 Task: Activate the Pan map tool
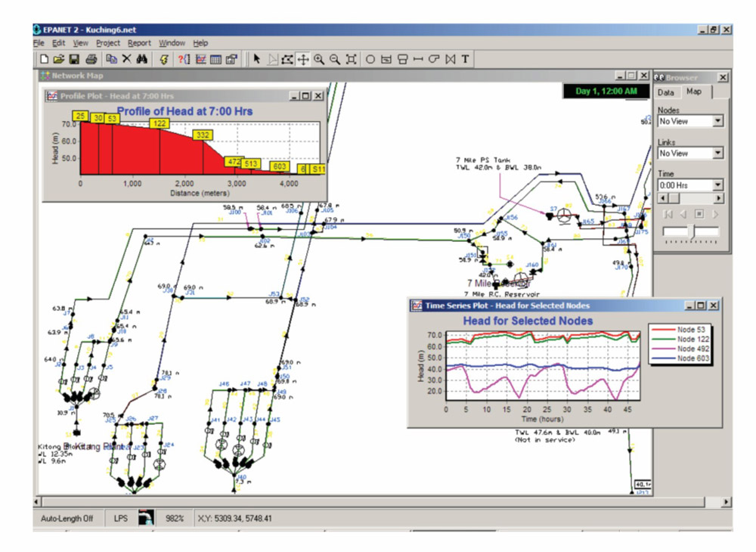[x=303, y=59]
